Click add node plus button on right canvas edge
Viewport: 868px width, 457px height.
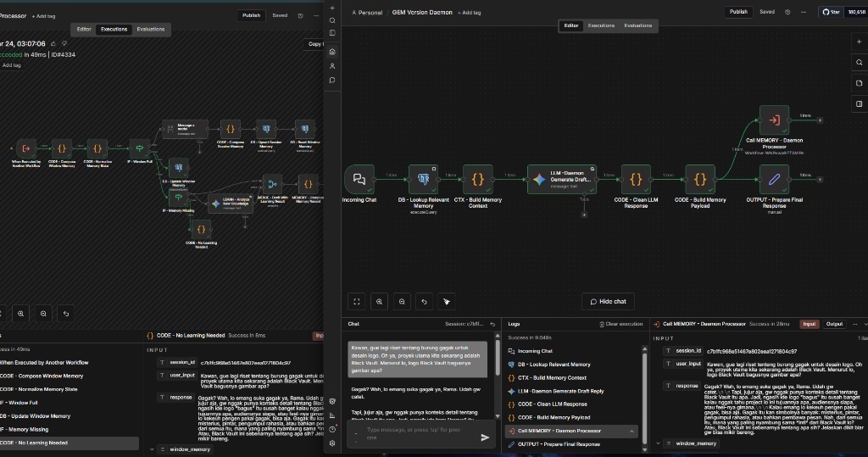point(860,42)
